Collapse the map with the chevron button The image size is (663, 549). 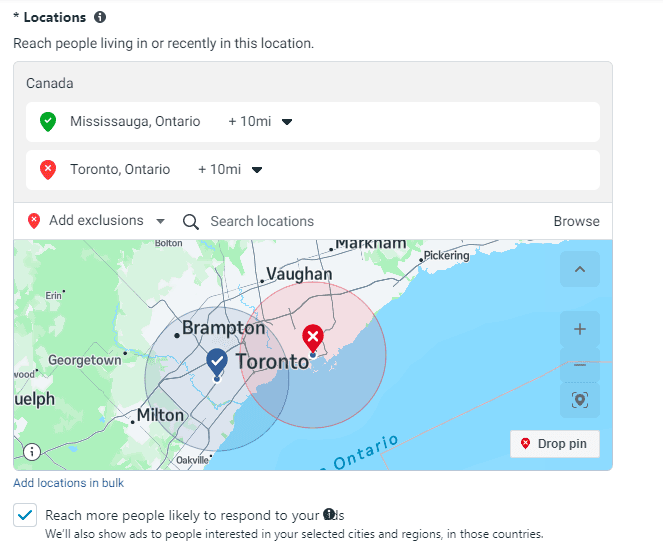click(580, 269)
